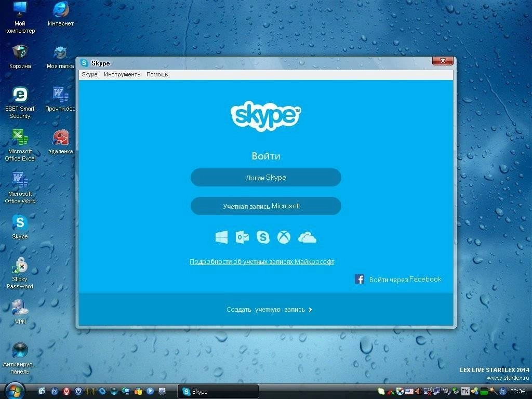Open the Windows Start orb
532x399 pixels.
(x=14, y=391)
